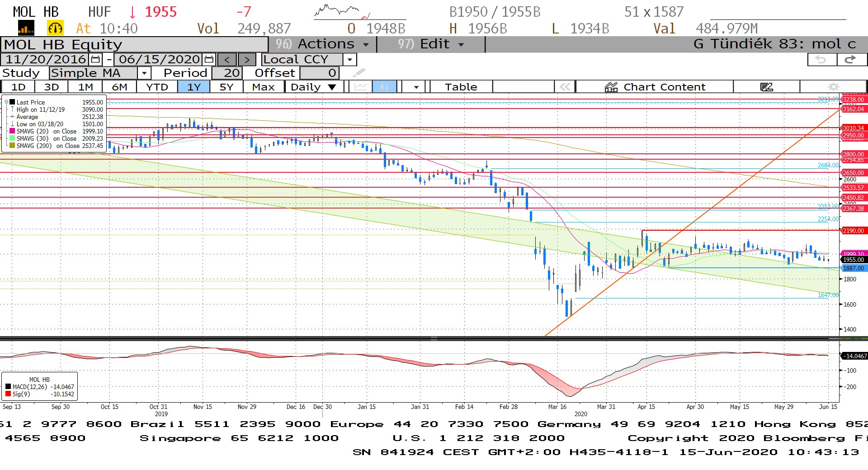Click the 3162.04 red price label
Screen dimensions: 868x470
(853, 109)
